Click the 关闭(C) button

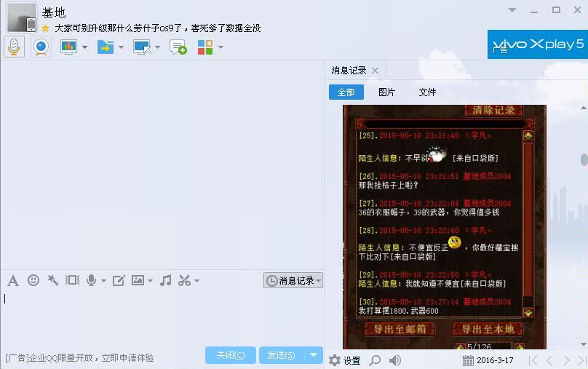point(230,355)
